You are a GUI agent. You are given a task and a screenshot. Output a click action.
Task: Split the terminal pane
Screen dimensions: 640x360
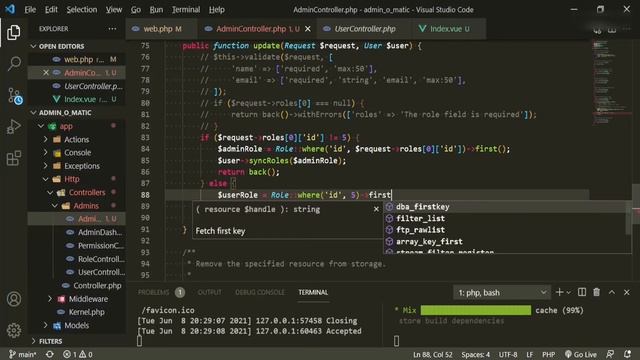click(582, 292)
